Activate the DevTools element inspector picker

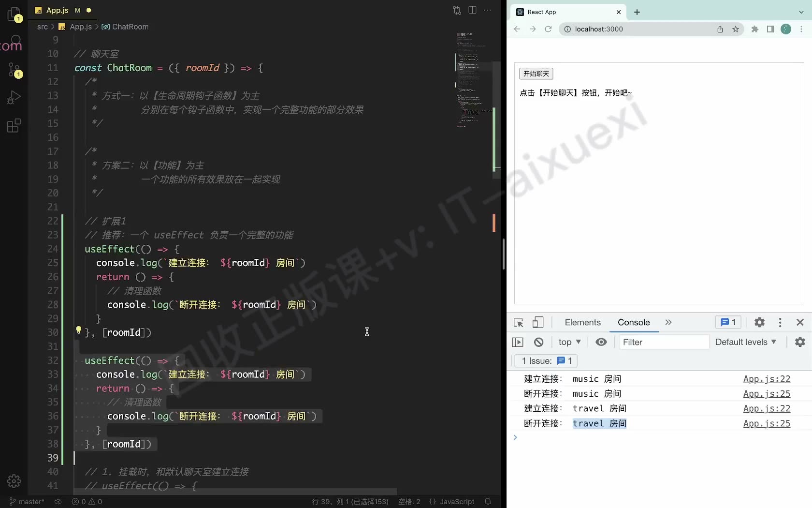point(519,323)
